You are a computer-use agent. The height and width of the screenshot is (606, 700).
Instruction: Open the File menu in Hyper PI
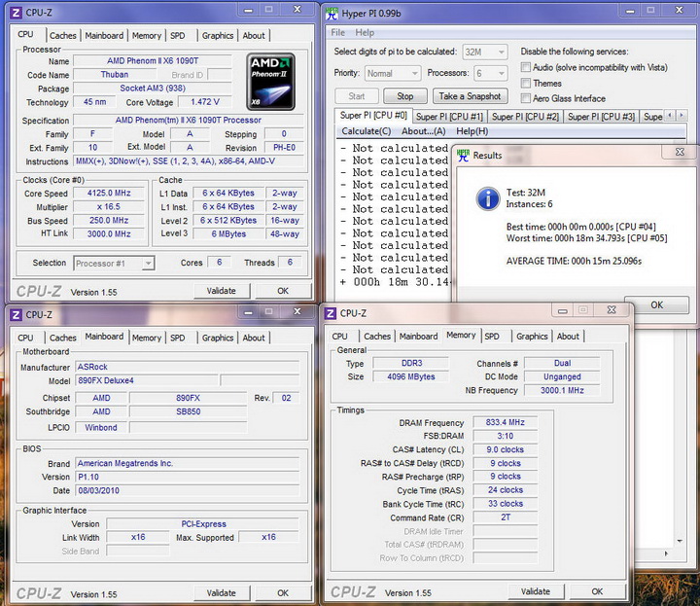(x=337, y=33)
